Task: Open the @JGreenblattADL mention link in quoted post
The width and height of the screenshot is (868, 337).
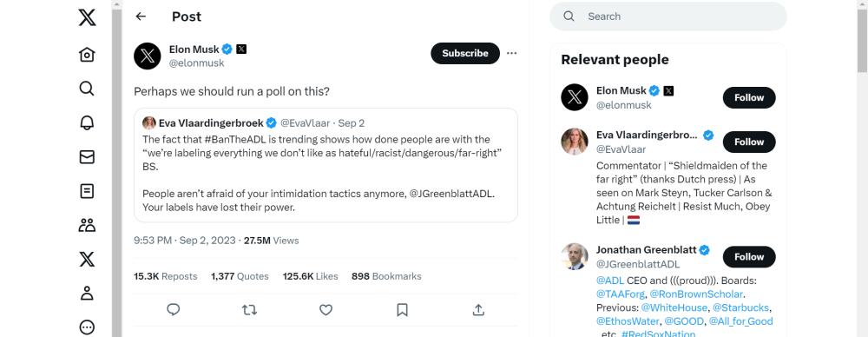Action: click(x=451, y=194)
